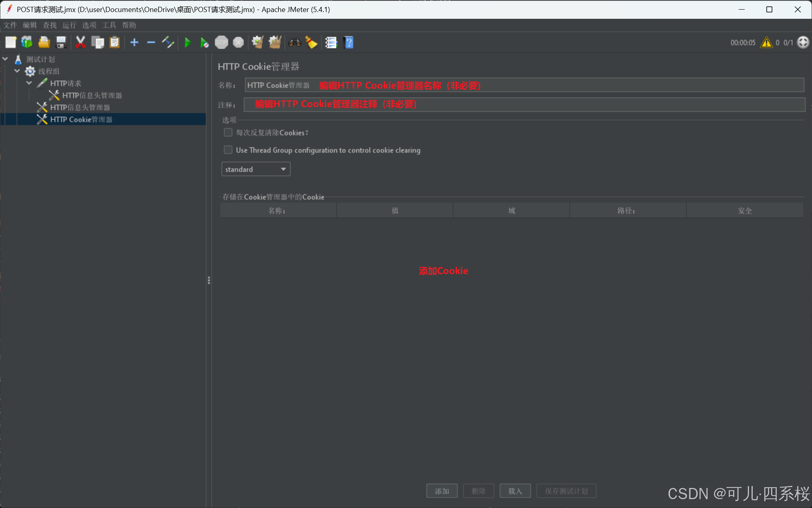Click the binoculars Search icon
This screenshot has height=508, width=812.
[x=294, y=42]
